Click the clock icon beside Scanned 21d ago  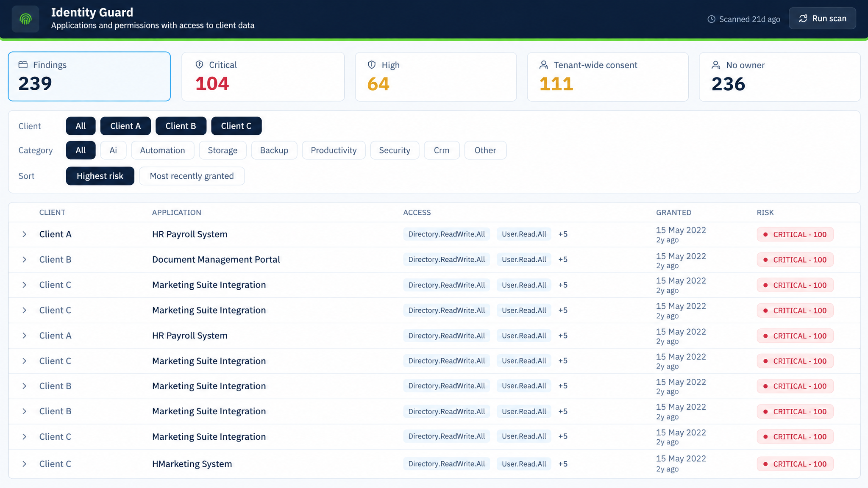[711, 19]
